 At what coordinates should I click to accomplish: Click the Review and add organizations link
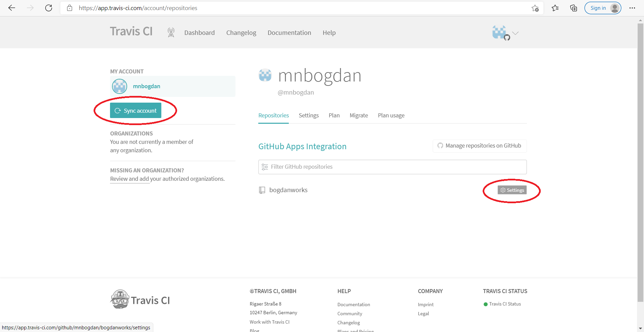click(129, 179)
